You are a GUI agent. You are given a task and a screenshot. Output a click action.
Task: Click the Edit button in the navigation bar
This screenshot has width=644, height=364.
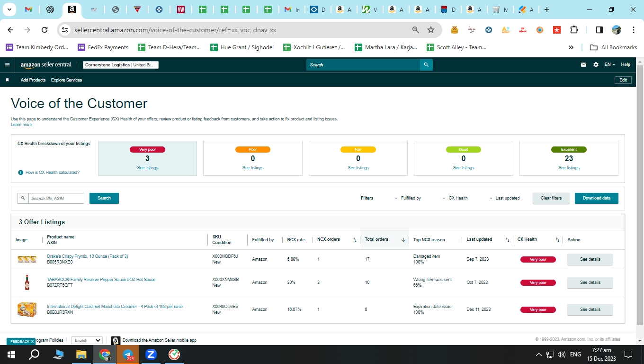coord(623,80)
